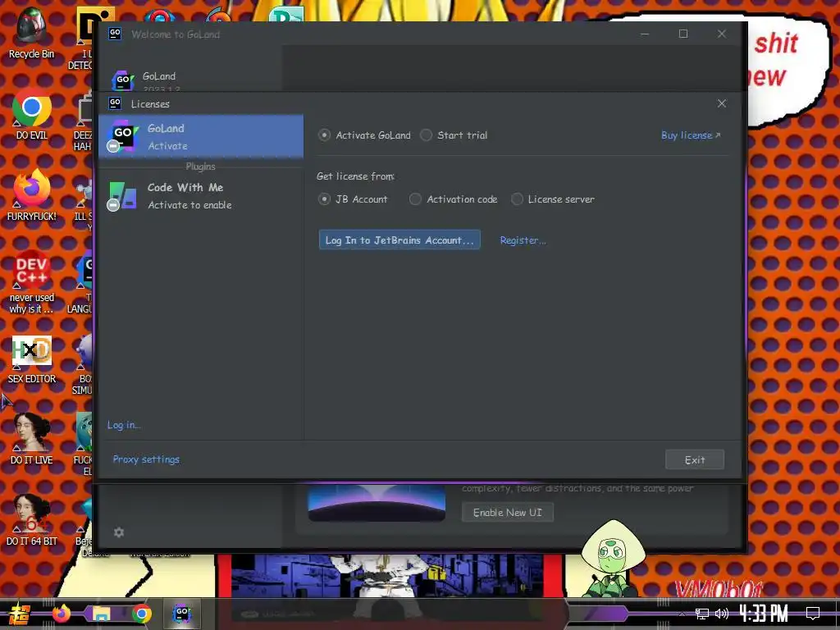840x630 pixels.
Task: Click the Exit button
Action: [x=695, y=459]
